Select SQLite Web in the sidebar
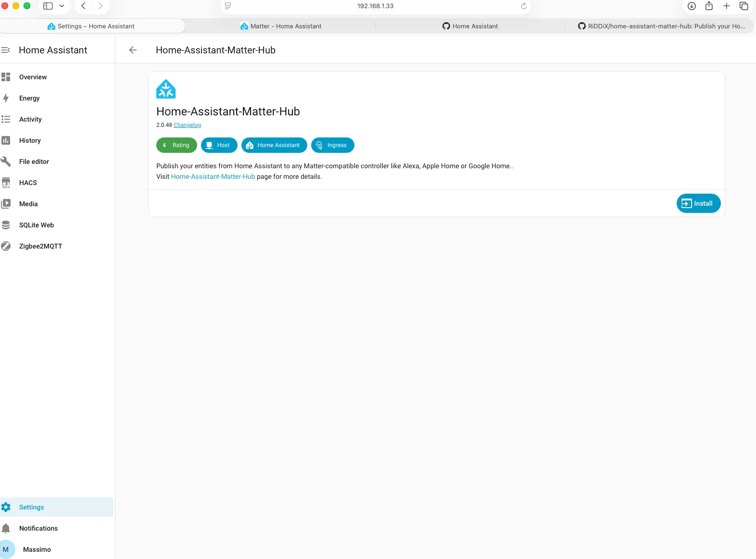756x559 pixels. coord(57,225)
